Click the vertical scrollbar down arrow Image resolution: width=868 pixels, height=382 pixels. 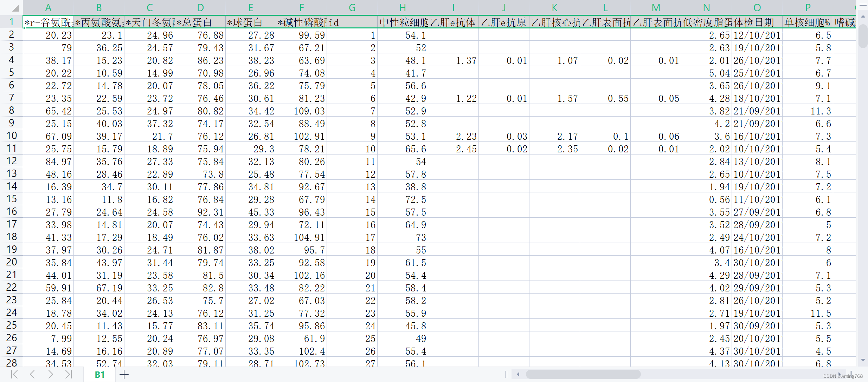click(863, 360)
